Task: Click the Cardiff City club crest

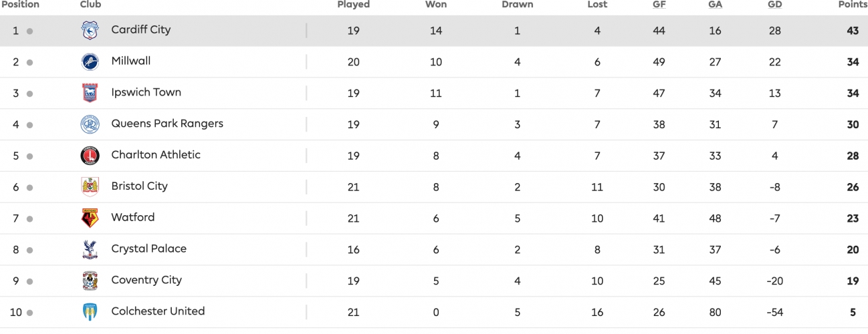Action: click(x=90, y=31)
